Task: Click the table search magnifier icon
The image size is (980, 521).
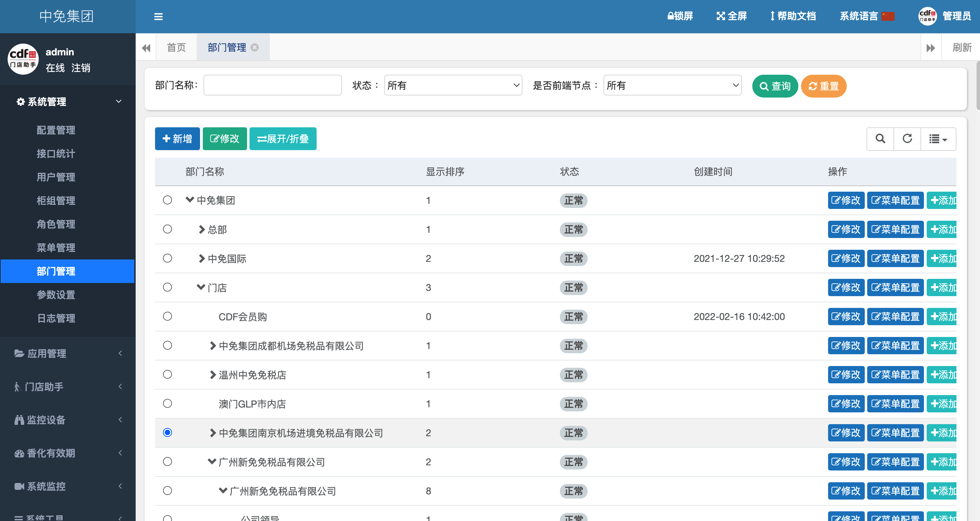Action: [880, 139]
